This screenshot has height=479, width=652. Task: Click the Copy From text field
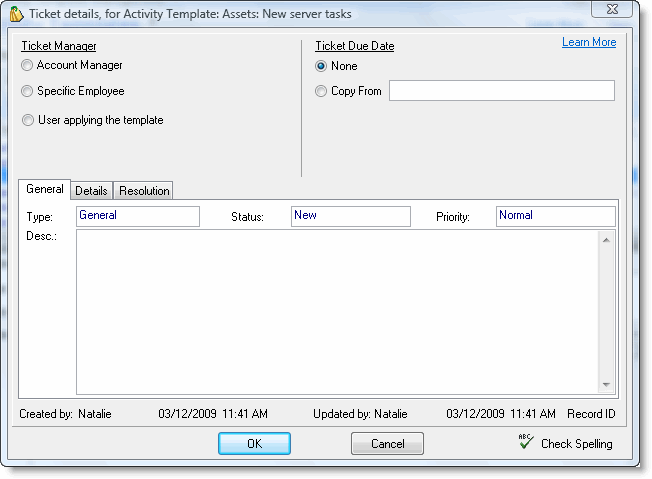(501, 91)
